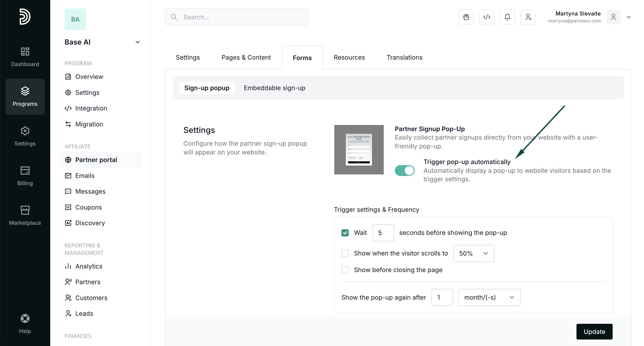Open Marketplace in left sidebar
644x346 pixels.
(x=25, y=215)
